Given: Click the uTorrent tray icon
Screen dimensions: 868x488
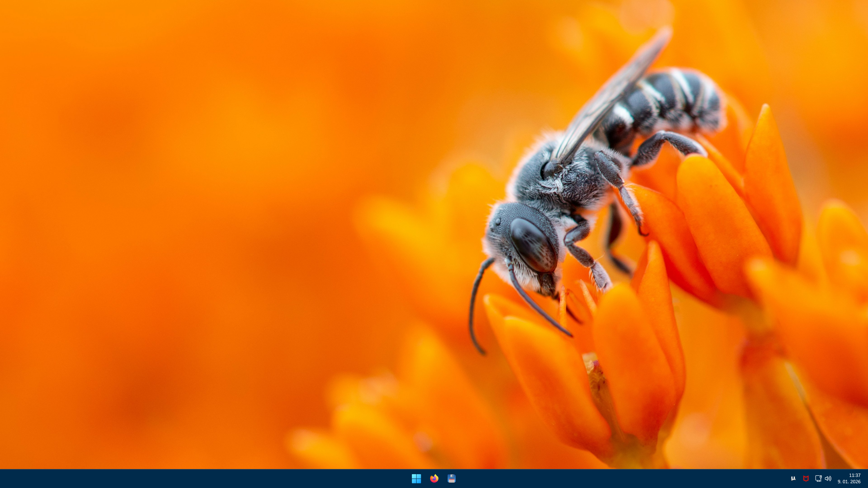Looking at the screenshot, I should [793, 478].
